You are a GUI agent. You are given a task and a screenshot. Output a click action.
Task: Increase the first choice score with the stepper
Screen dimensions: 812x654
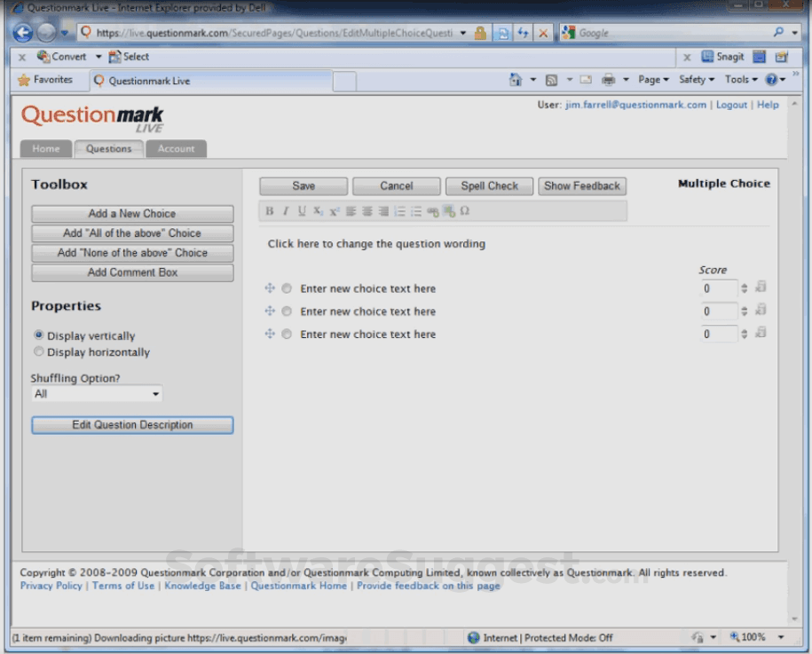745,285
